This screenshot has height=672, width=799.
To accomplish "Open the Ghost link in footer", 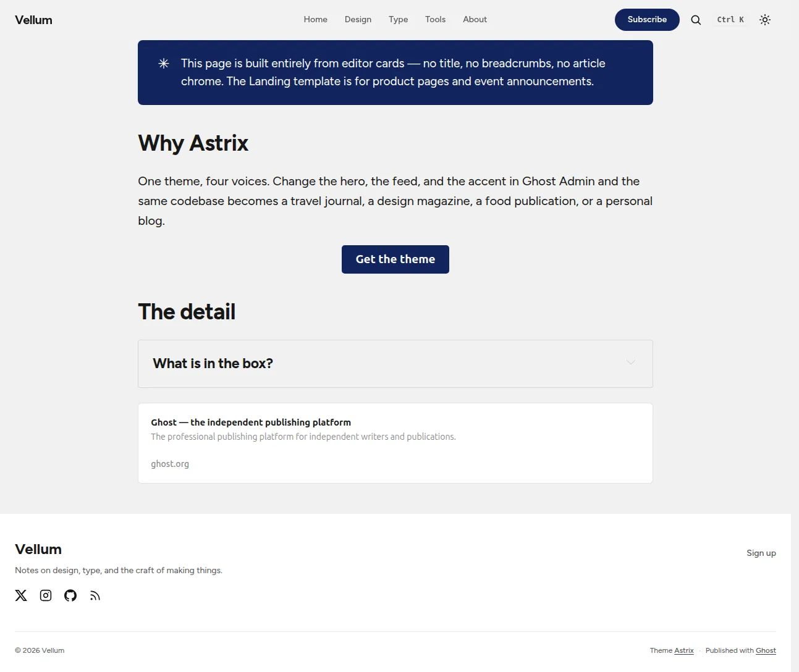I will pos(766,650).
